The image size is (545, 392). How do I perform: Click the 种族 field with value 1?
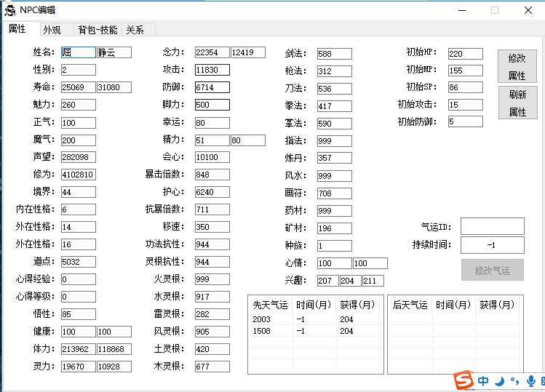point(335,246)
